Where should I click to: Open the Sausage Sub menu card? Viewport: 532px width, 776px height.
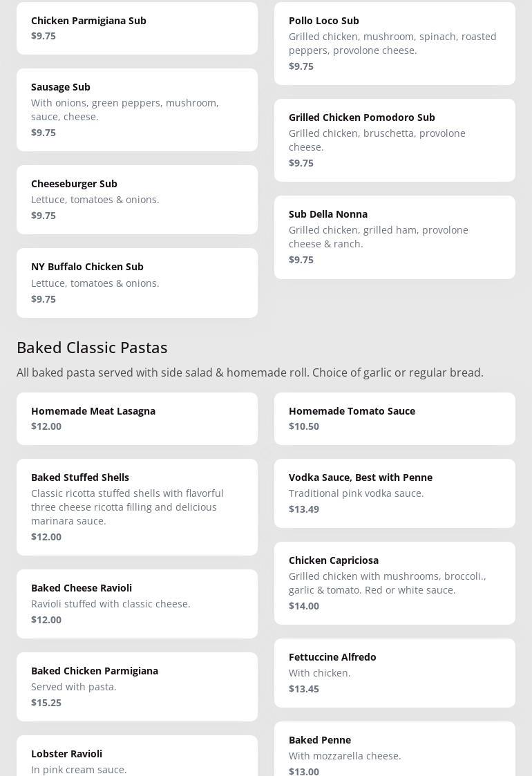coord(137,109)
